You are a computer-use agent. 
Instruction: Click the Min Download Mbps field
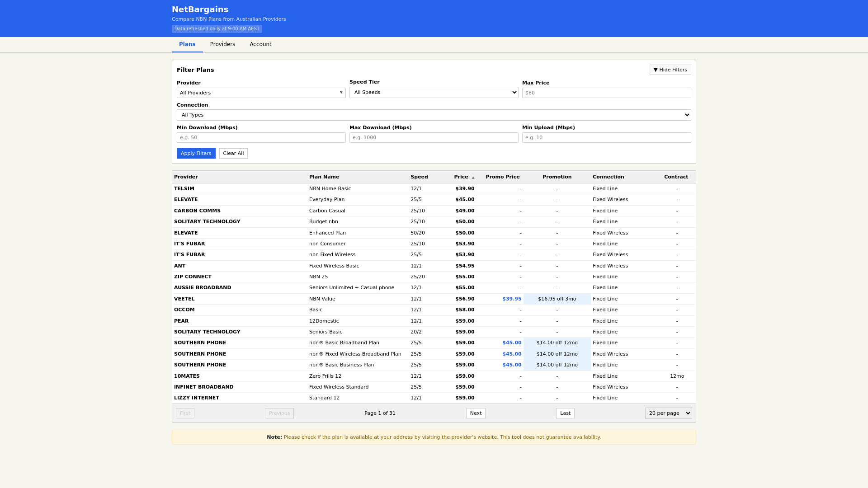click(261, 138)
